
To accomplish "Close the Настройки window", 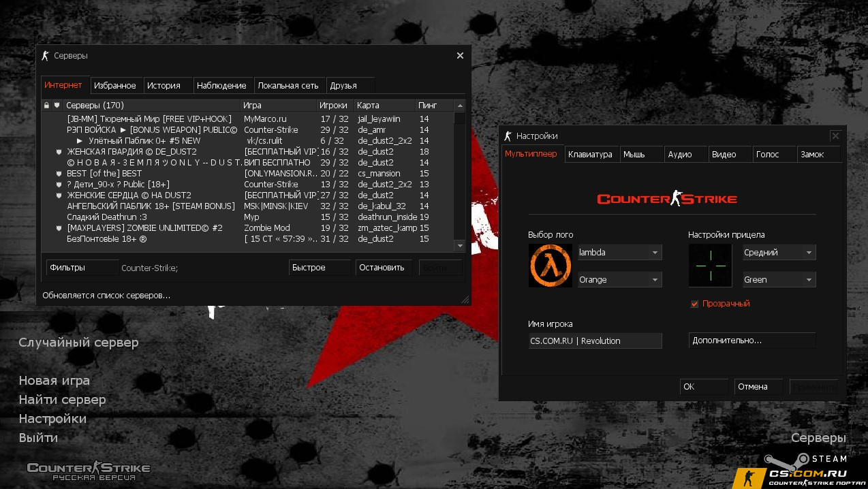I will (x=835, y=136).
